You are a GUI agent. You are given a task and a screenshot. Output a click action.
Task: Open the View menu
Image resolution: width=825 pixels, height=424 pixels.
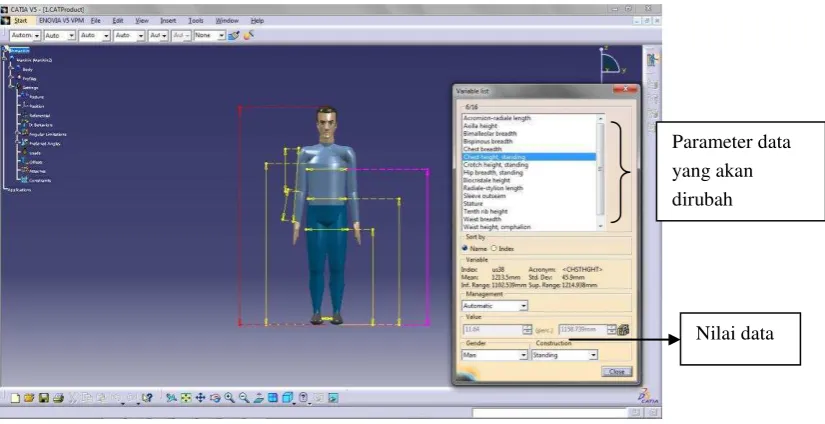tap(142, 21)
